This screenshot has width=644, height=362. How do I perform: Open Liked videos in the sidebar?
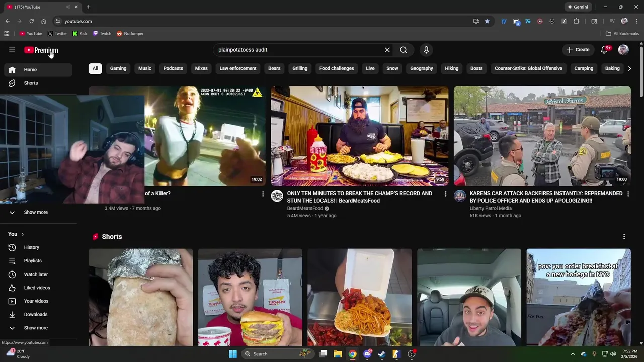tap(38, 288)
